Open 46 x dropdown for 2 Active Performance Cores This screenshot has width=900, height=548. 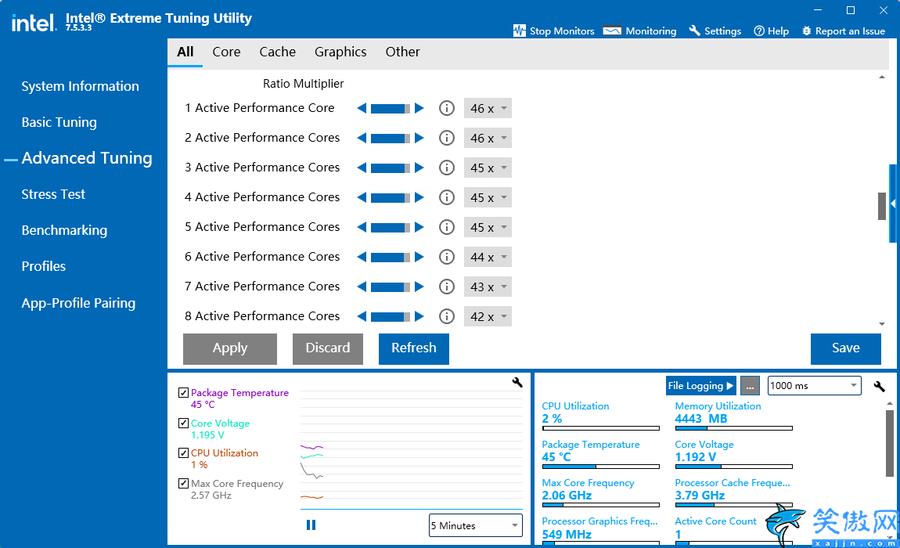click(487, 138)
